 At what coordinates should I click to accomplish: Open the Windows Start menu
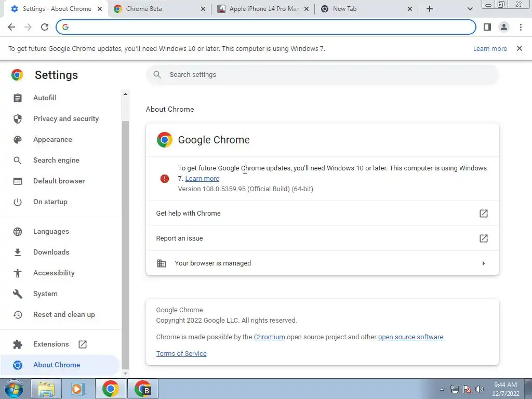[x=14, y=389]
